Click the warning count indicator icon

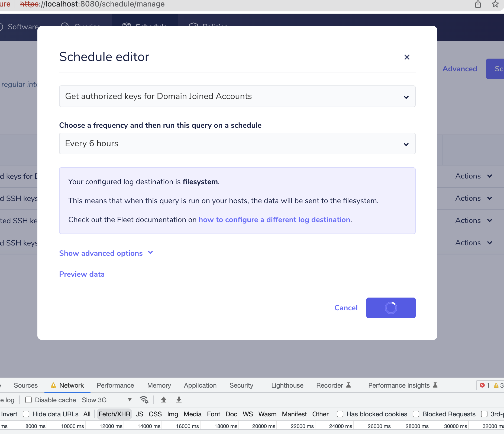coord(496,385)
